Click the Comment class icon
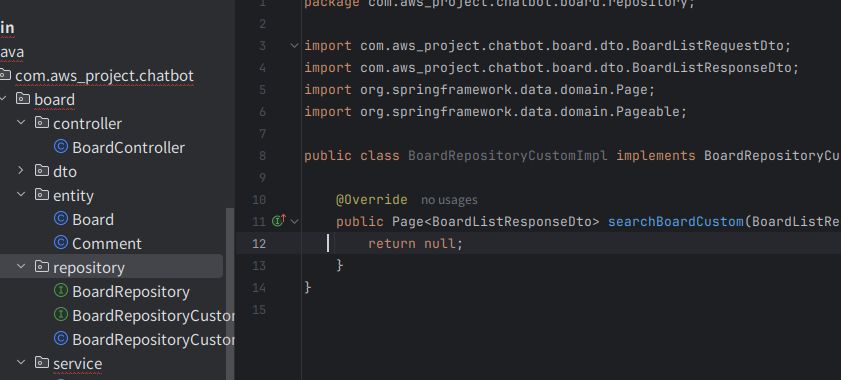This screenshot has height=380, width=841. pyautogui.click(x=62, y=243)
